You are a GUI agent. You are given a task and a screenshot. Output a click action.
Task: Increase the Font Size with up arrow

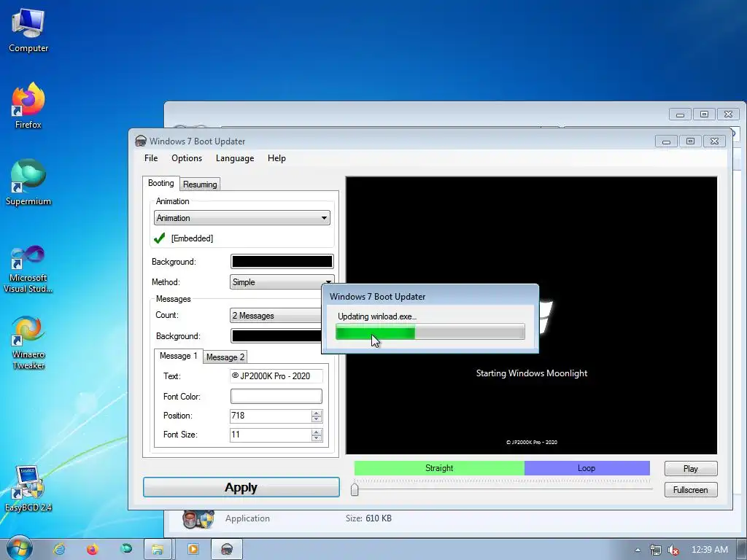[x=317, y=432]
